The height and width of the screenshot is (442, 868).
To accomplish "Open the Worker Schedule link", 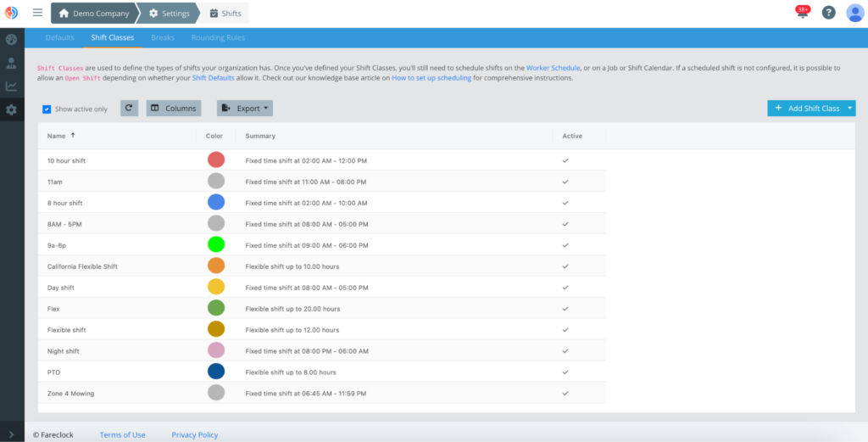I will click(x=553, y=68).
